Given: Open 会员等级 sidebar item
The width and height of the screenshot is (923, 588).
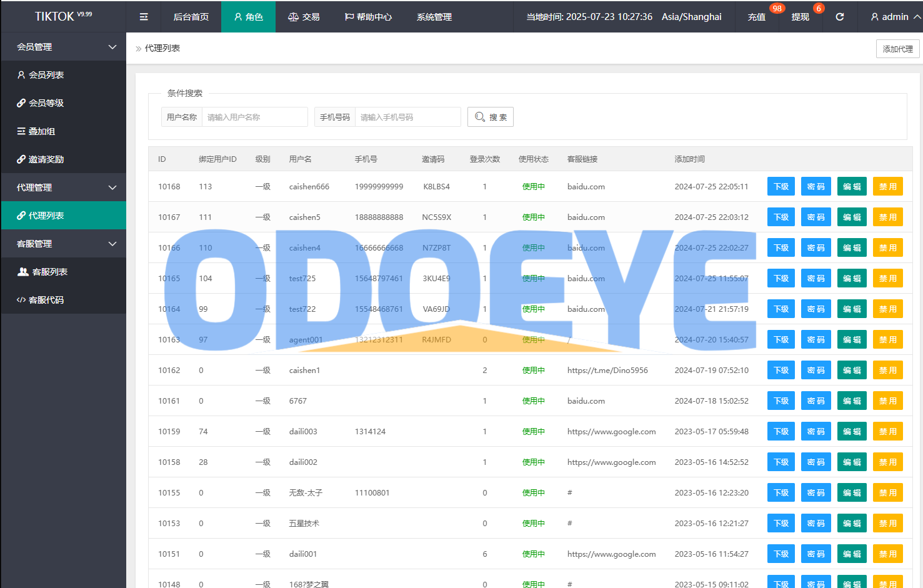Looking at the screenshot, I should tap(46, 103).
